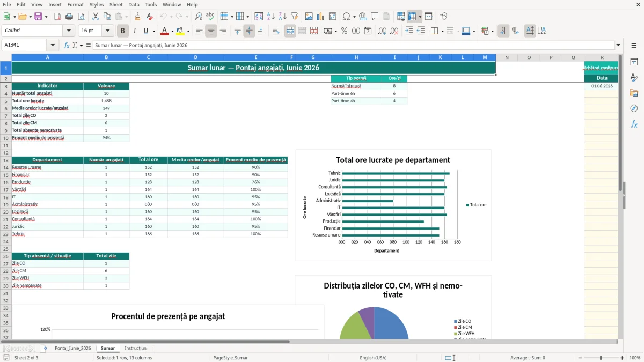Expand Conditional Formatting dropdown arrow
Image resolution: width=644 pixels, height=362 pixels.
(492, 31)
